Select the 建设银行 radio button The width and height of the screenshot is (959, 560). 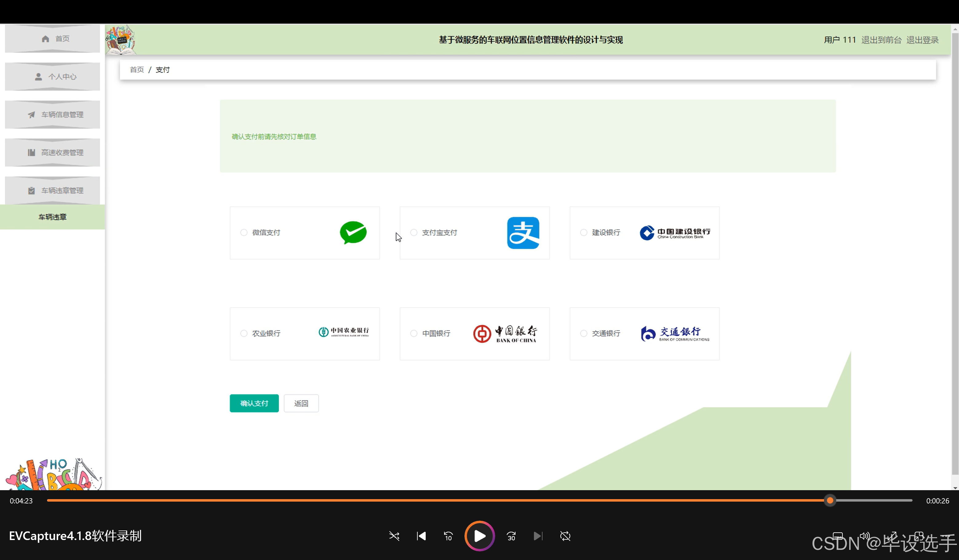click(584, 233)
